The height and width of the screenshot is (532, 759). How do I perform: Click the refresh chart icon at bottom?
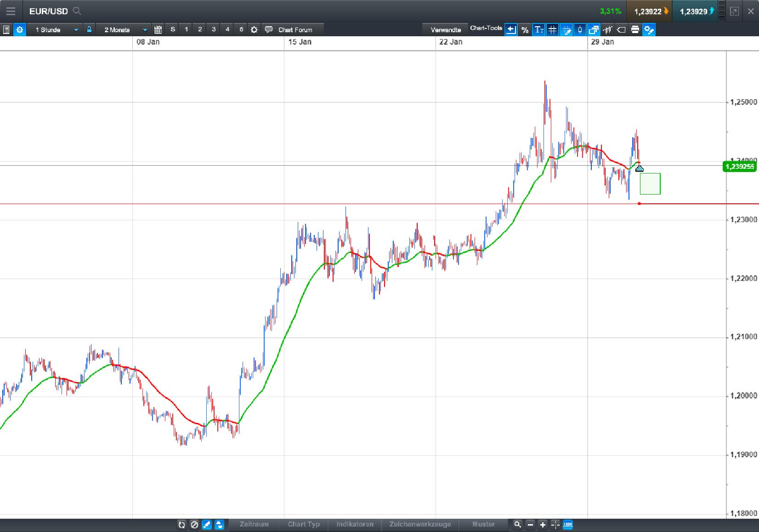coord(182,524)
